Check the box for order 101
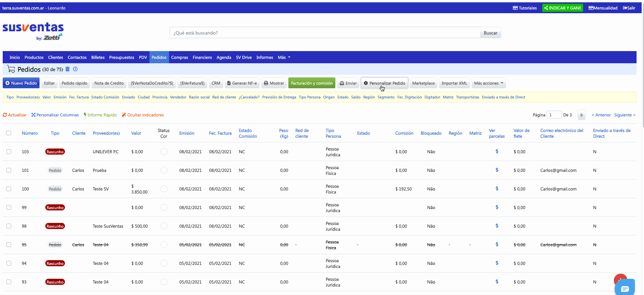644x295 pixels. pos(9,170)
